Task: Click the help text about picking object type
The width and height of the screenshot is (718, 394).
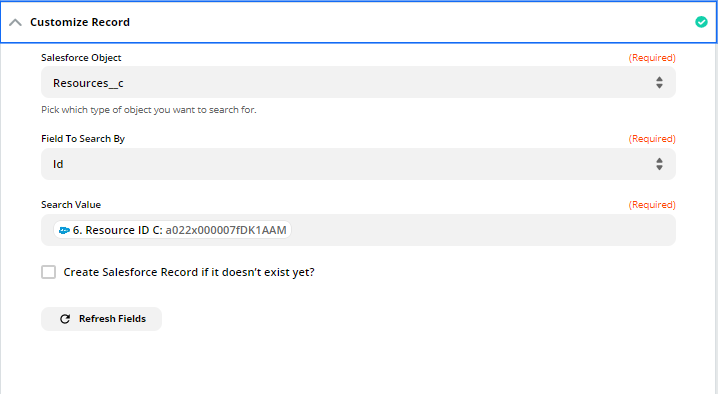Action: (149, 110)
